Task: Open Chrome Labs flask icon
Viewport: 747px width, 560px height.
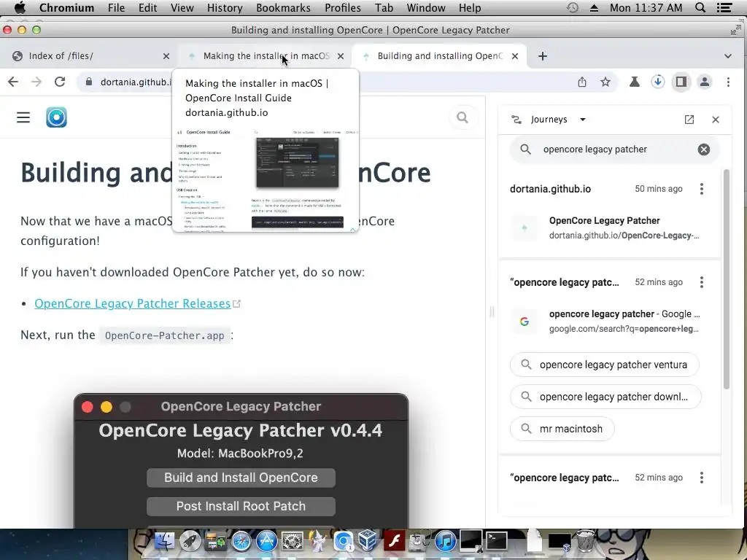Action: click(x=634, y=82)
